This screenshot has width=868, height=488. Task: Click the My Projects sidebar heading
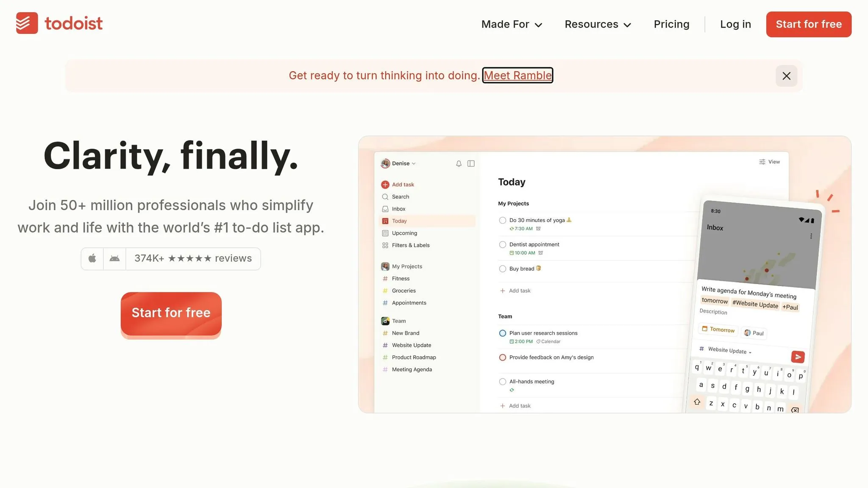pyautogui.click(x=407, y=266)
